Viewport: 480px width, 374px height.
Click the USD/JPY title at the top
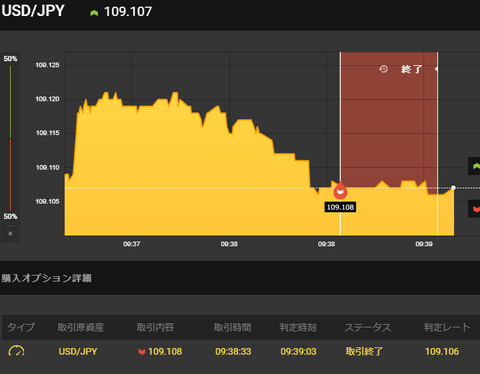tap(33, 11)
